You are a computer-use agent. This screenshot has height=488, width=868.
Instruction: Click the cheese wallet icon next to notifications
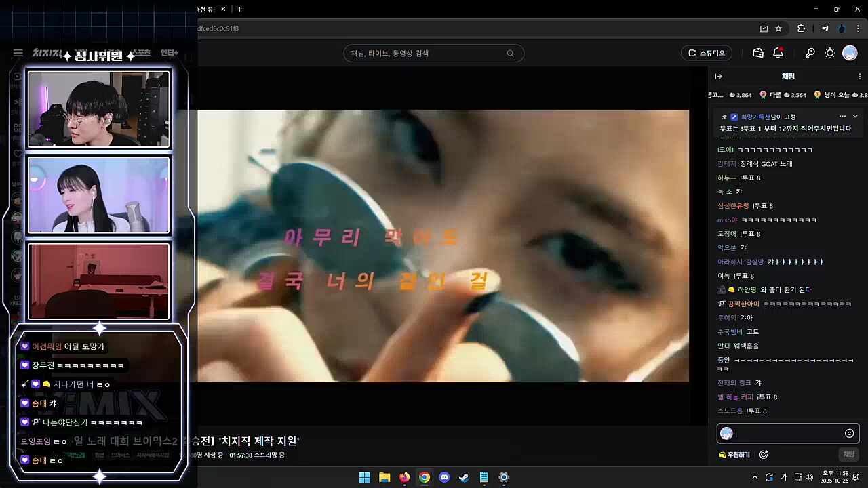tap(757, 52)
